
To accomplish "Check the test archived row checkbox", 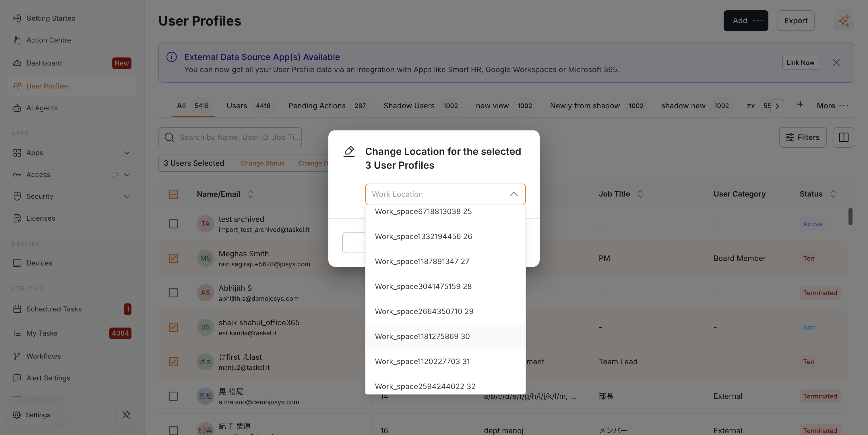I will pos(173,224).
